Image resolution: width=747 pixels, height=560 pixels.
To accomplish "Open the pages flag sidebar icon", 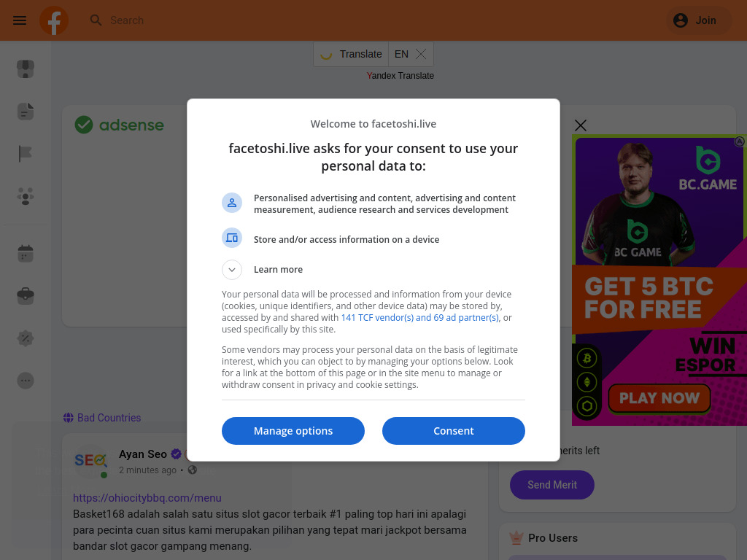I will click(26, 154).
